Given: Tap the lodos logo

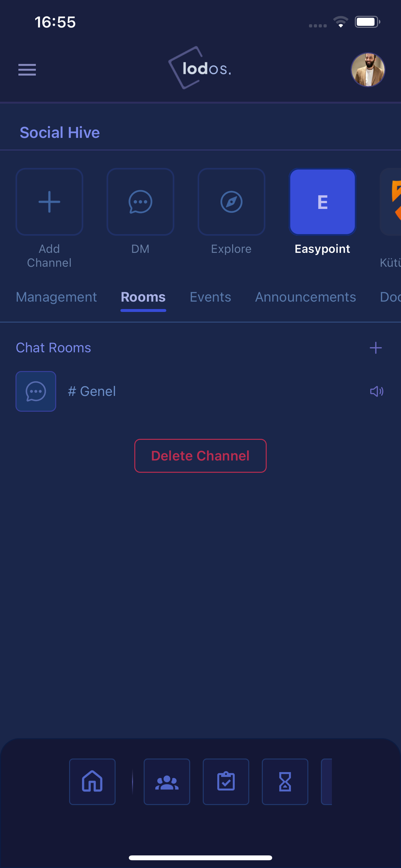Looking at the screenshot, I should tap(200, 68).
